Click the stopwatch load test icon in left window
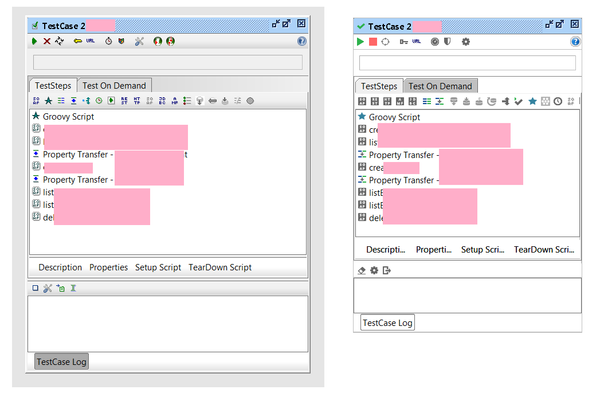Screen dimensions: 600x406 pos(108,41)
